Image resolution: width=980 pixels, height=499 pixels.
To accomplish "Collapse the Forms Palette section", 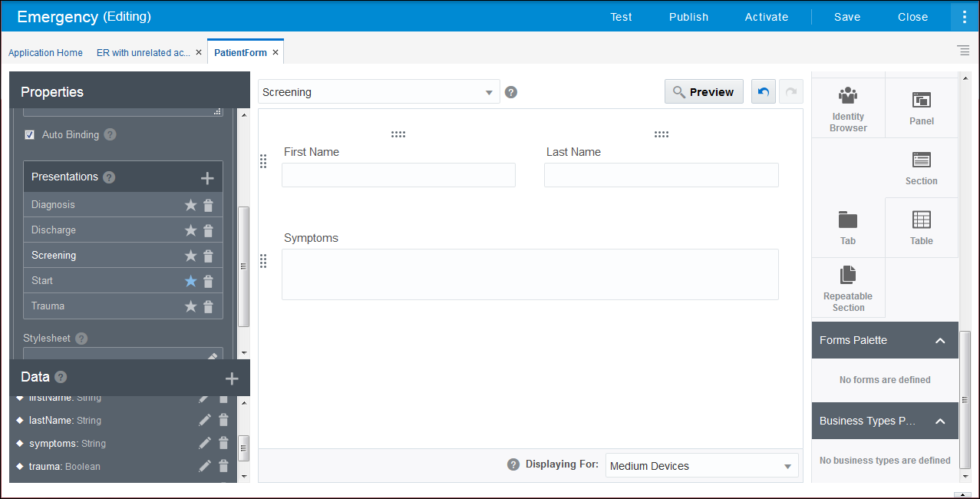I will [x=940, y=340].
